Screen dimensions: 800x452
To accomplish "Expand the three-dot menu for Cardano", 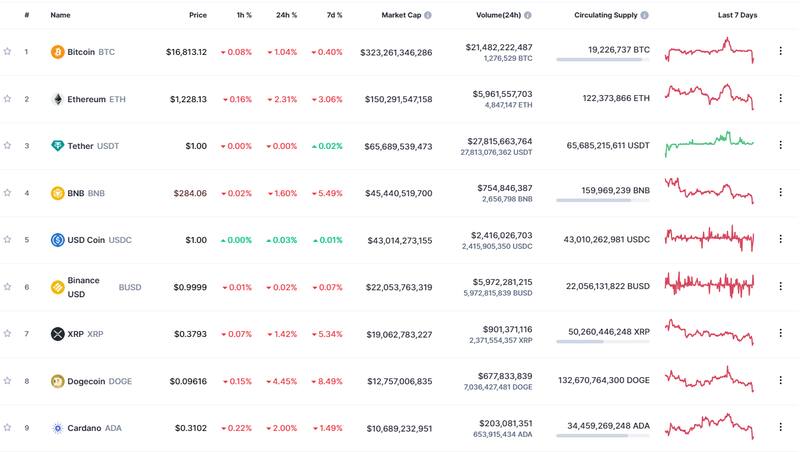I will tap(780, 428).
